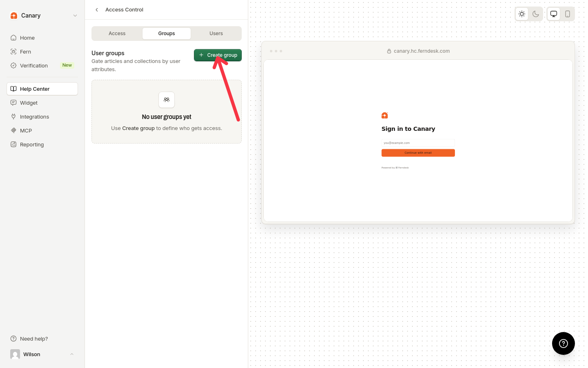The width and height of the screenshot is (588, 368).
Task: Click the Need help question icon
Action: pos(13,339)
